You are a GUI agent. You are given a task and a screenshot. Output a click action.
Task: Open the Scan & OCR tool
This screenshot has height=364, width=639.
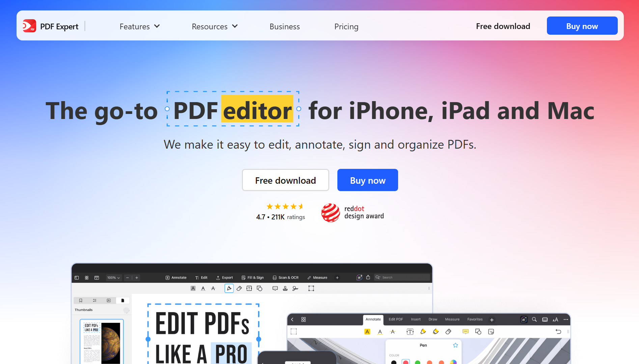point(286,277)
